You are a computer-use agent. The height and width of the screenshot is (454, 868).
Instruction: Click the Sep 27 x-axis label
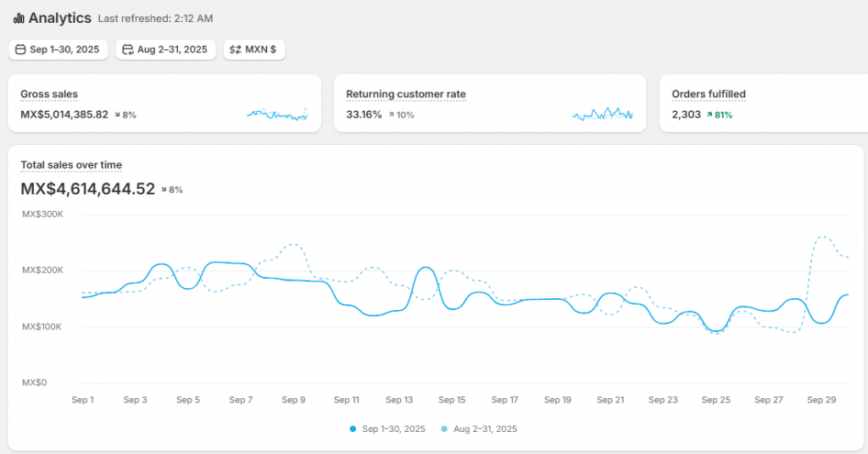769,400
